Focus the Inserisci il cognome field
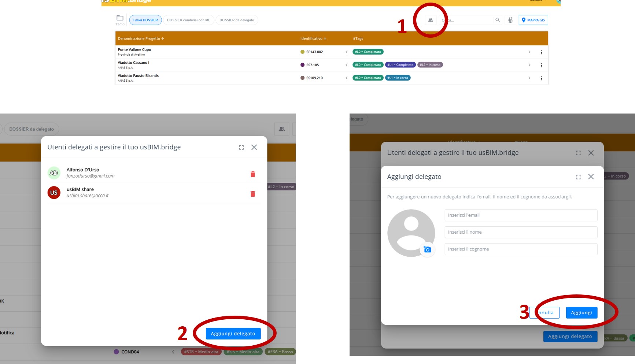The height and width of the screenshot is (364, 635). coord(521,249)
